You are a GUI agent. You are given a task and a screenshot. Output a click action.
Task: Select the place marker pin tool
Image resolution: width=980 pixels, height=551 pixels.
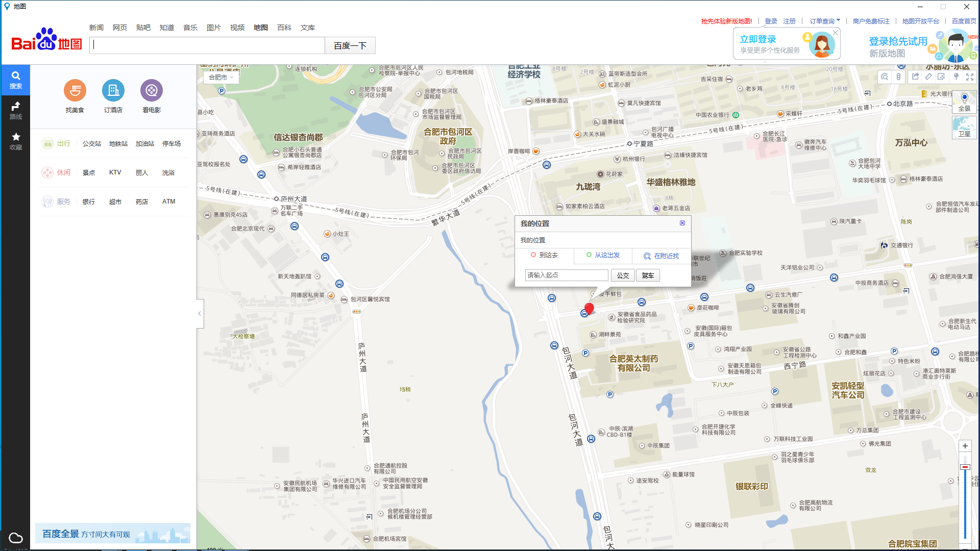(956, 77)
